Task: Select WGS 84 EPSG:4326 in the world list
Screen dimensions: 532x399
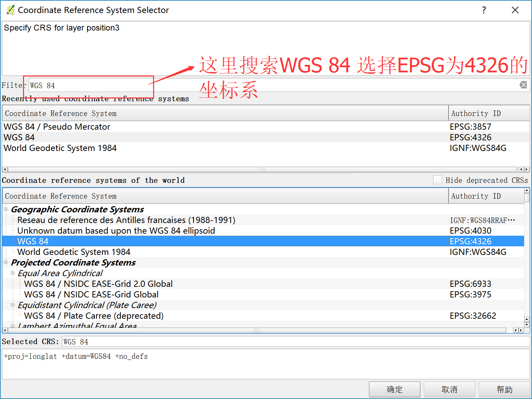Action: [x=137, y=241]
